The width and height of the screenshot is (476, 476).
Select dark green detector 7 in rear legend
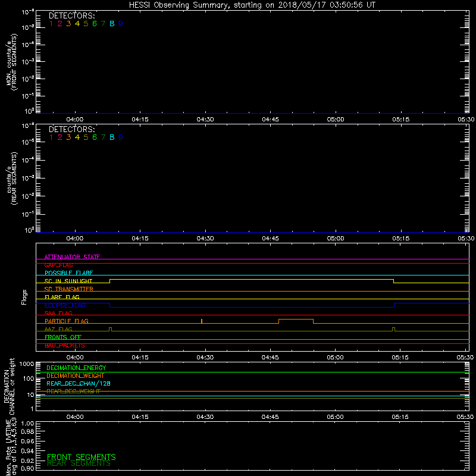pos(103,137)
